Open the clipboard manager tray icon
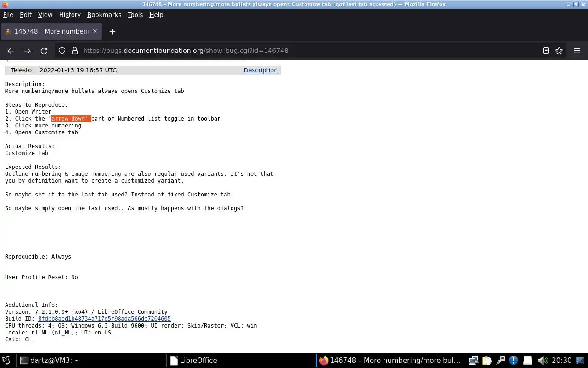Viewport: 588px width, 368px height. [487, 361]
